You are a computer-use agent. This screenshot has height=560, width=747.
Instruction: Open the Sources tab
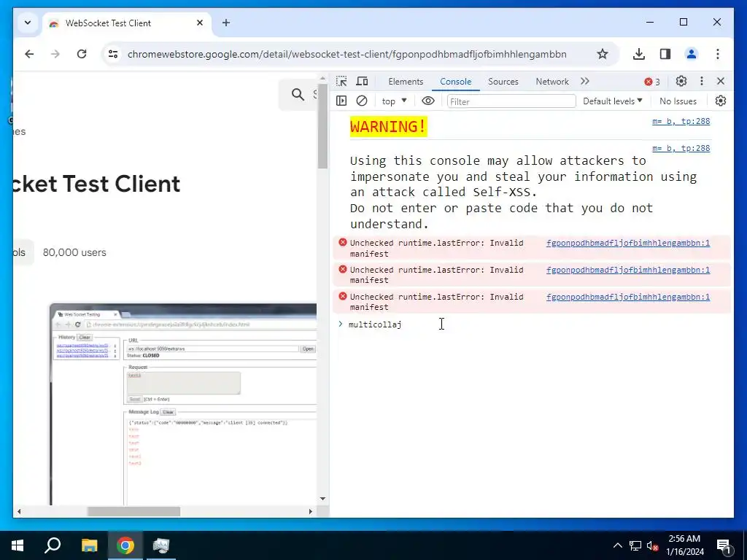coord(503,82)
